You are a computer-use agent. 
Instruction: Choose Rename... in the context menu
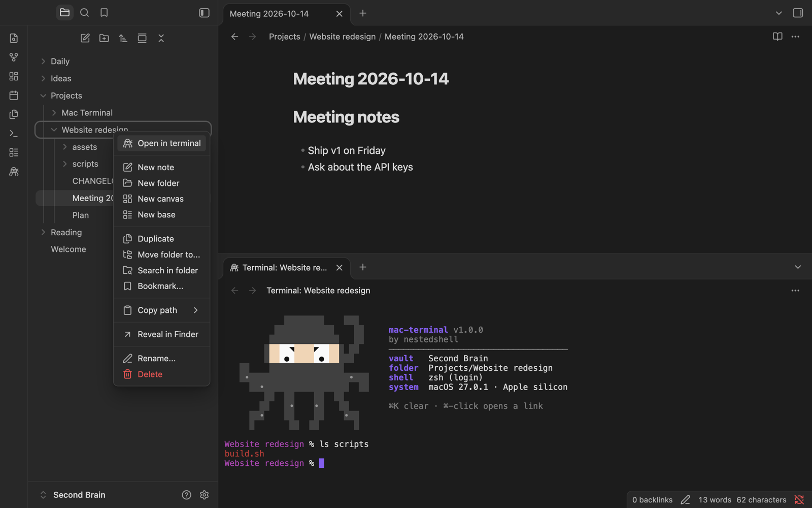coord(161,359)
